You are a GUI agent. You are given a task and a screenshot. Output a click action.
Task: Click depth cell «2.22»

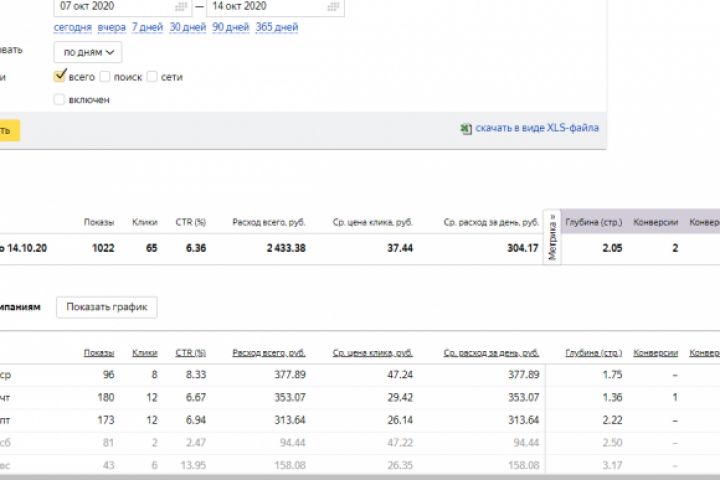612,420
